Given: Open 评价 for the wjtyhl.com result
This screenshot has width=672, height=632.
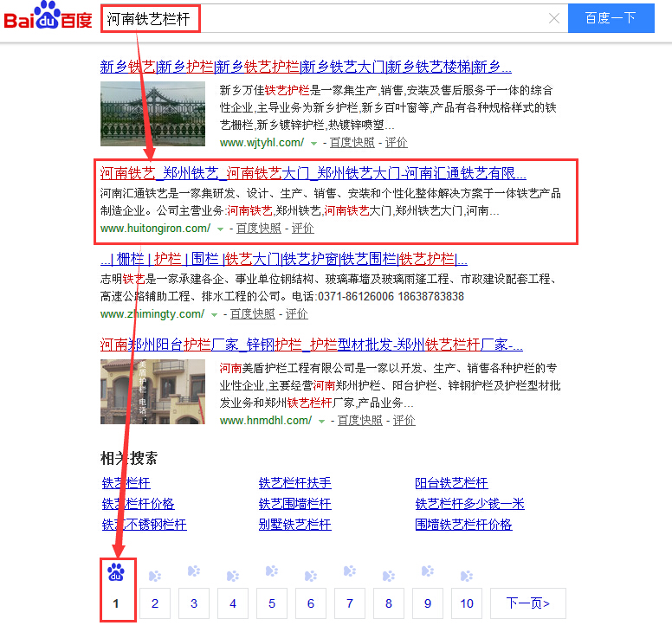Looking at the screenshot, I should click(396, 143).
